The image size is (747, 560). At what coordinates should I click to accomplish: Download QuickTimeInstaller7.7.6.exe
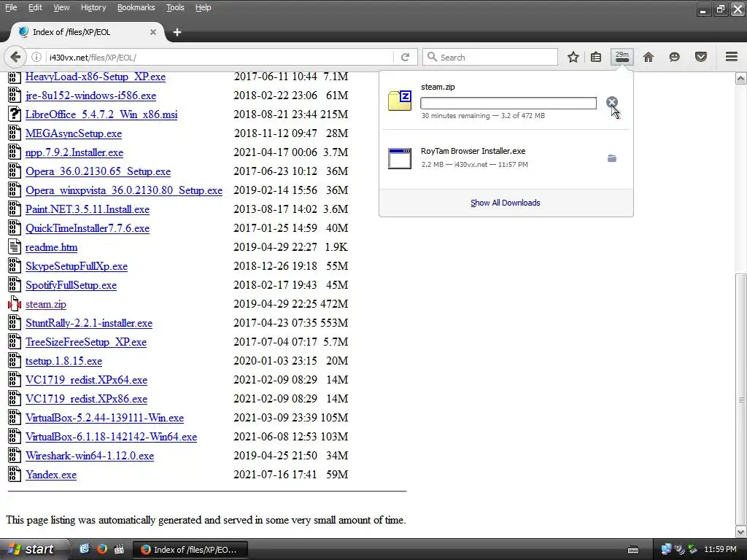pyautogui.click(x=88, y=228)
